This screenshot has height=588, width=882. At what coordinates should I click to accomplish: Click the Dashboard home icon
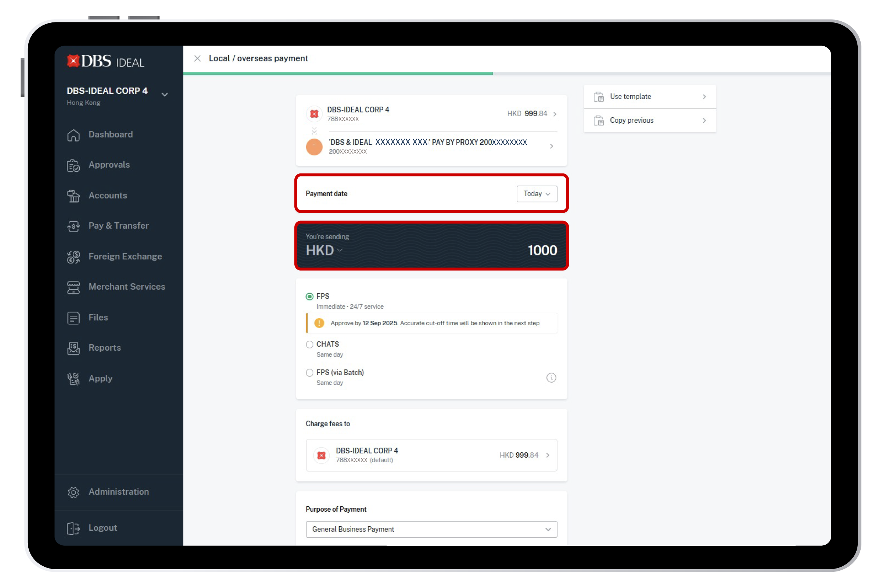pos(73,135)
